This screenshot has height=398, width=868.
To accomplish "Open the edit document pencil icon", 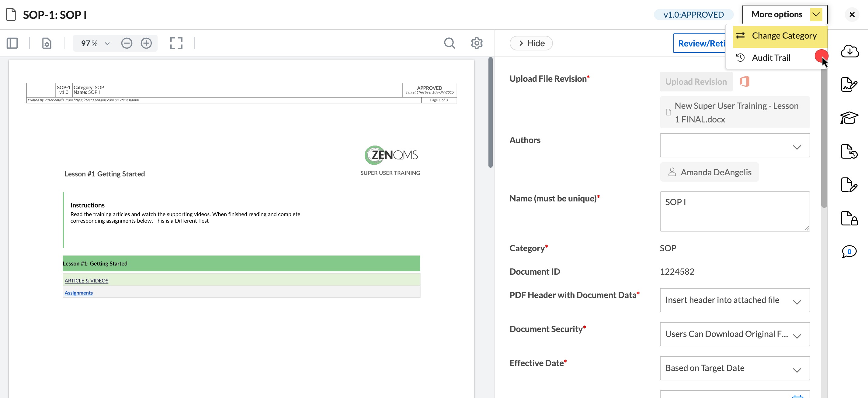I will click(849, 184).
